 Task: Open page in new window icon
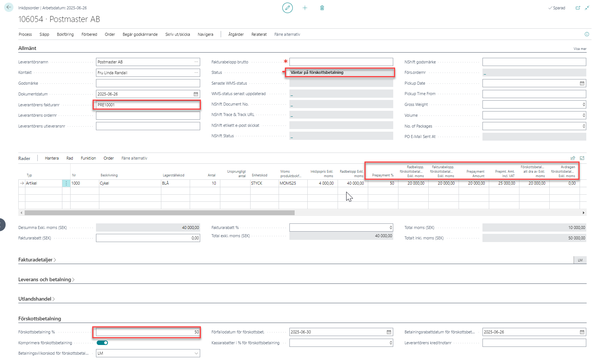point(578,8)
